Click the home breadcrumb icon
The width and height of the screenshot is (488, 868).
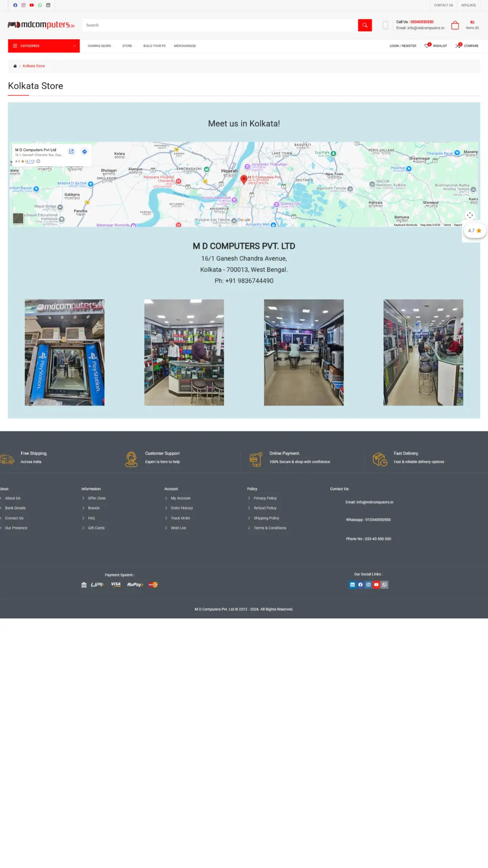click(x=15, y=66)
